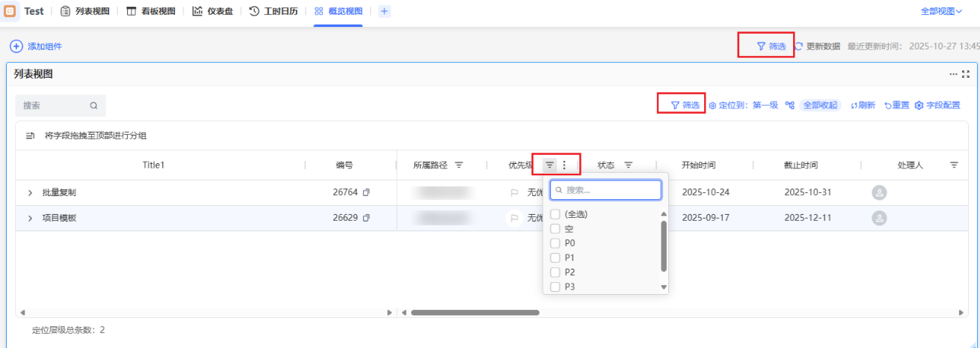980x348 pixels.
Task: Click the priority flag in 项目模板 row
Action: click(x=514, y=219)
